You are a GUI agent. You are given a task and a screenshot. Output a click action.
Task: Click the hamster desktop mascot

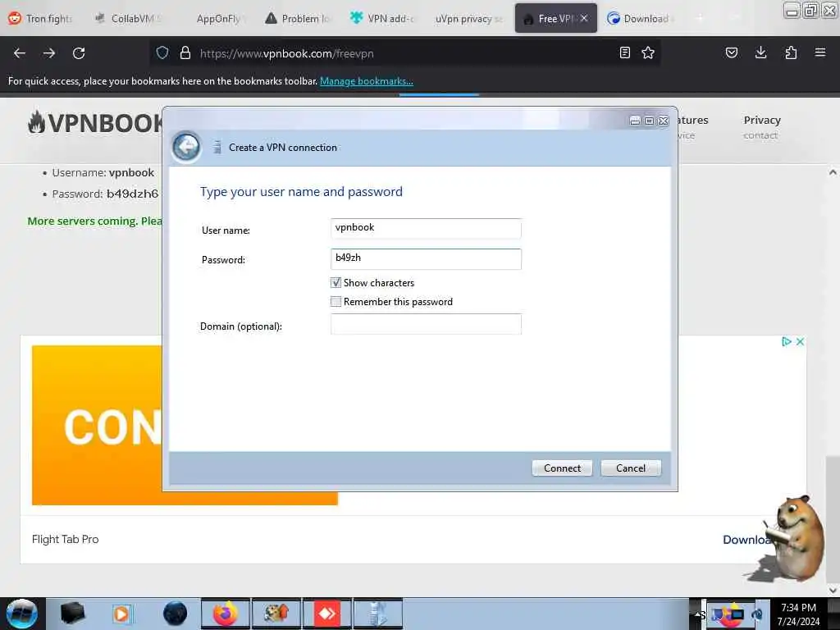click(x=792, y=538)
